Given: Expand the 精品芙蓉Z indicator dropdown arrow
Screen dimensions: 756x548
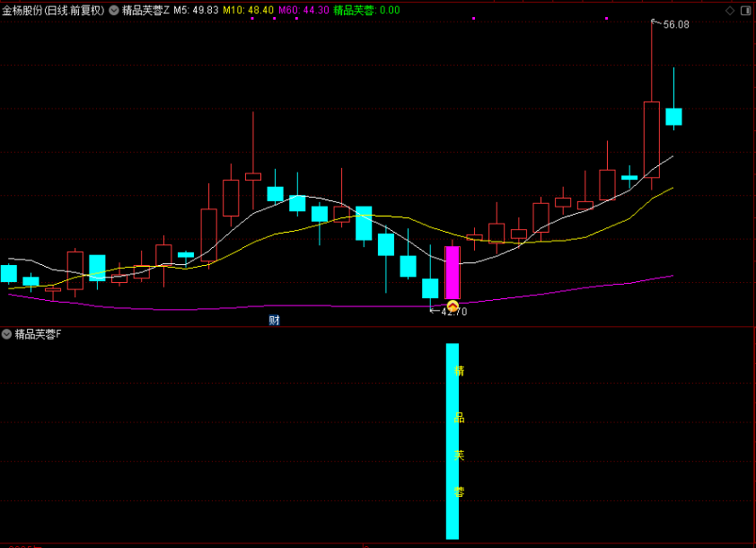Looking at the screenshot, I should click(x=114, y=11).
